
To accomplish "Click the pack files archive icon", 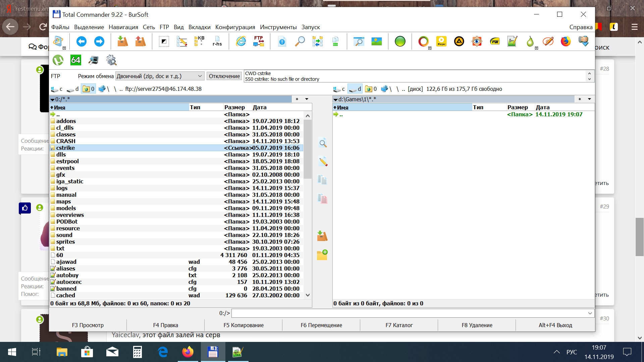I will [x=123, y=42].
